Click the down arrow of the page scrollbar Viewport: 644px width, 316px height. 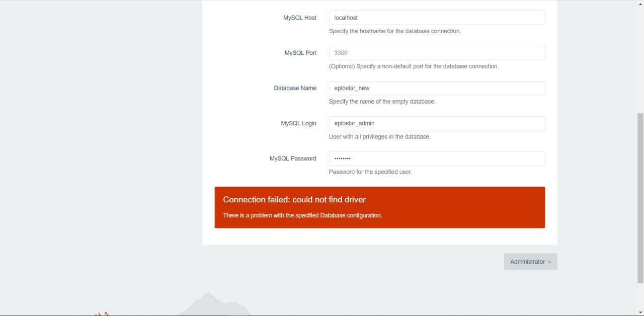pyautogui.click(x=640, y=312)
